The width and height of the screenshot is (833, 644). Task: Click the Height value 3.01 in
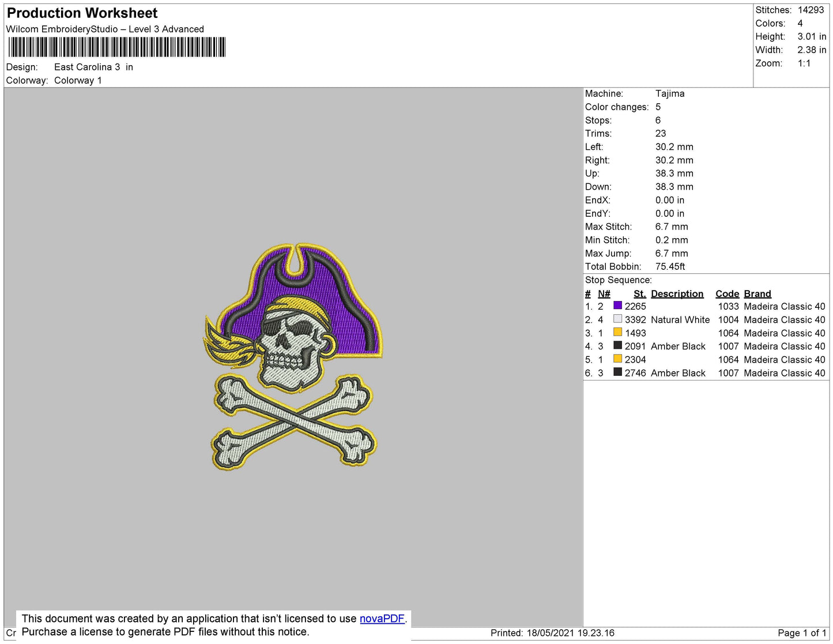812,36
